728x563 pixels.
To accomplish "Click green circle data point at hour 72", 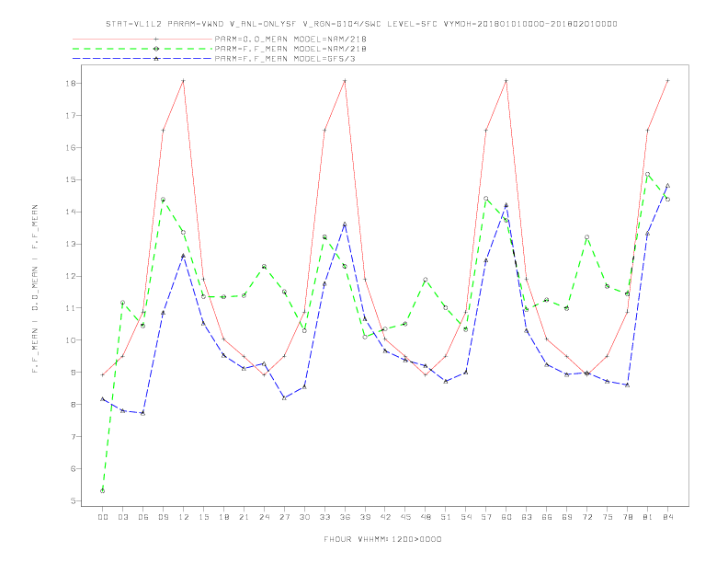I will tap(586, 237).
